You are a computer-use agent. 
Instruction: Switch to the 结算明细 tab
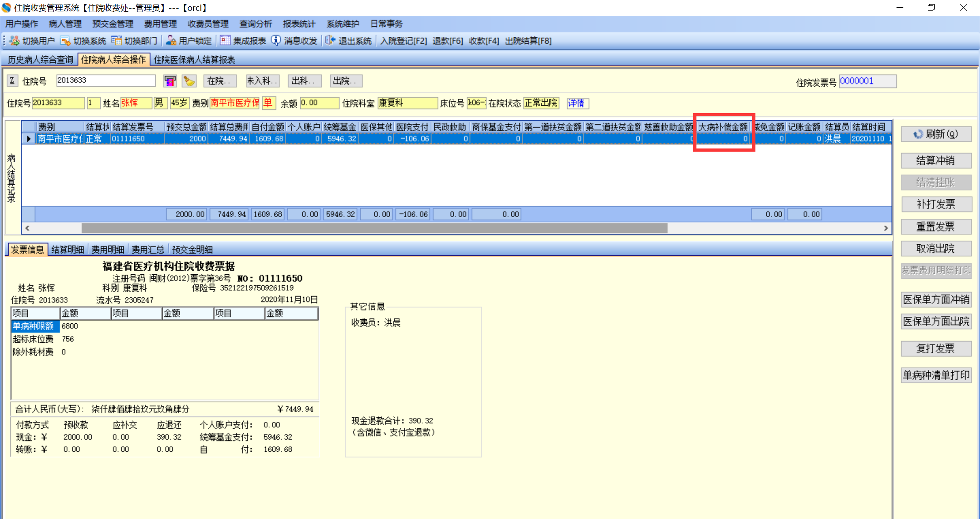point(68,249)
